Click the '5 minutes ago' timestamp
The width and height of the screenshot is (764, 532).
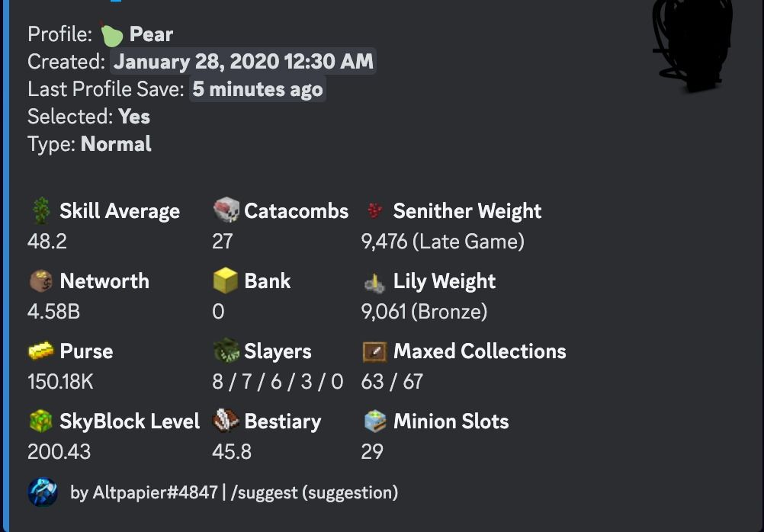257,89
